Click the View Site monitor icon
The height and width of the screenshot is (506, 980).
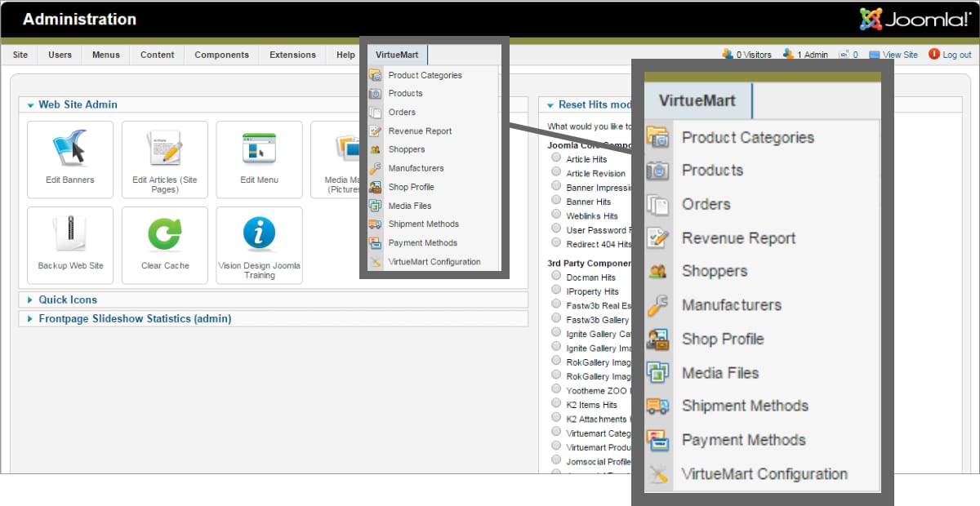click(x=875, y=55)
